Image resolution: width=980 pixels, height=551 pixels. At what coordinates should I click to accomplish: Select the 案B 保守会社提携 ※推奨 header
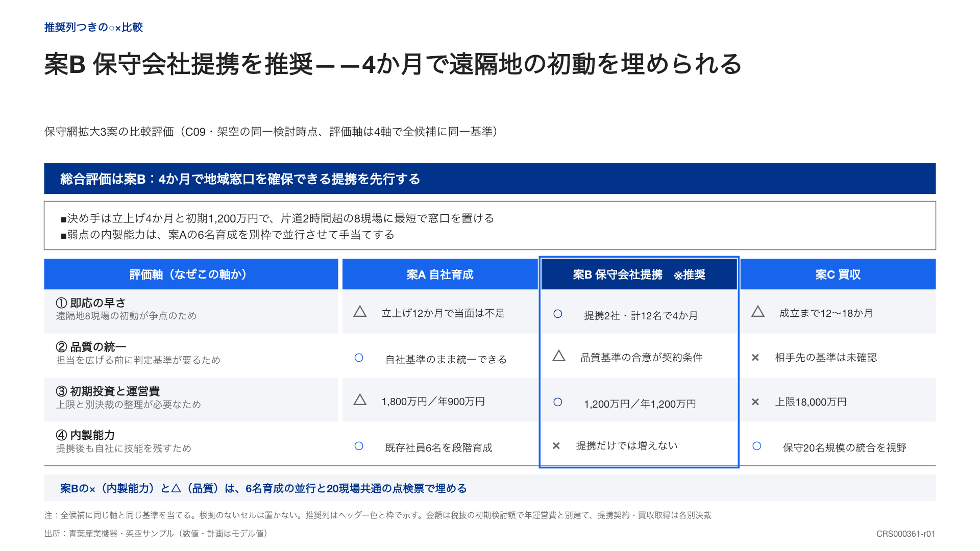tap(639, 274)
